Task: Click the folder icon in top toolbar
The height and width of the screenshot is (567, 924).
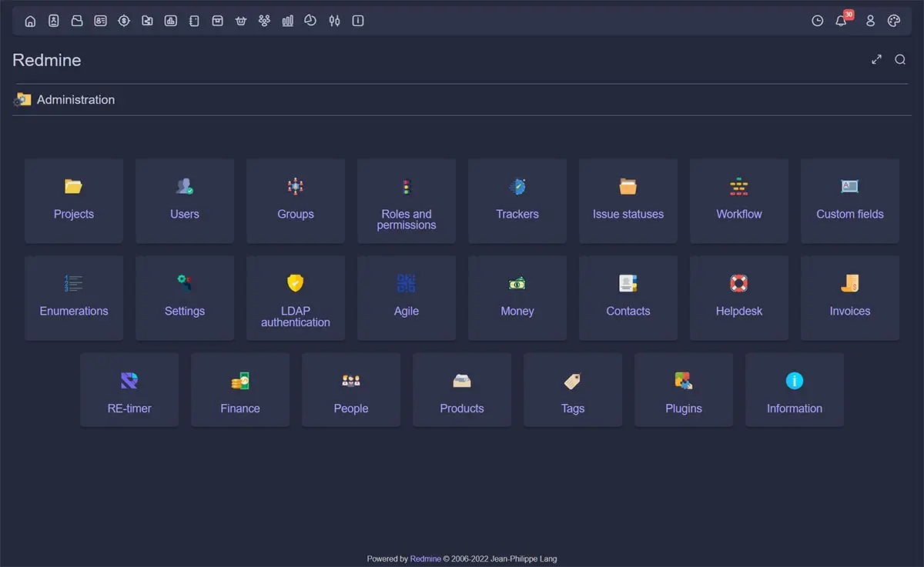Action: tap(77, 21)
